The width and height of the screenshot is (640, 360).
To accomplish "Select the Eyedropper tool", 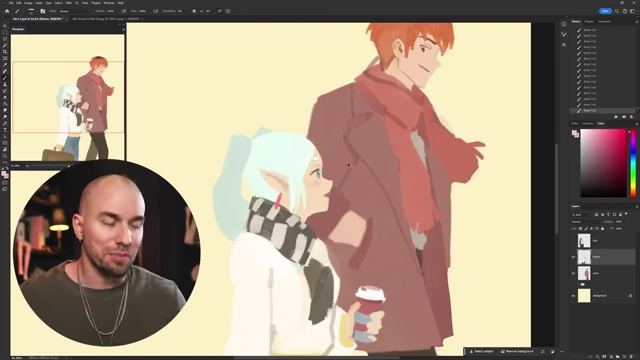I will point(5,65).
